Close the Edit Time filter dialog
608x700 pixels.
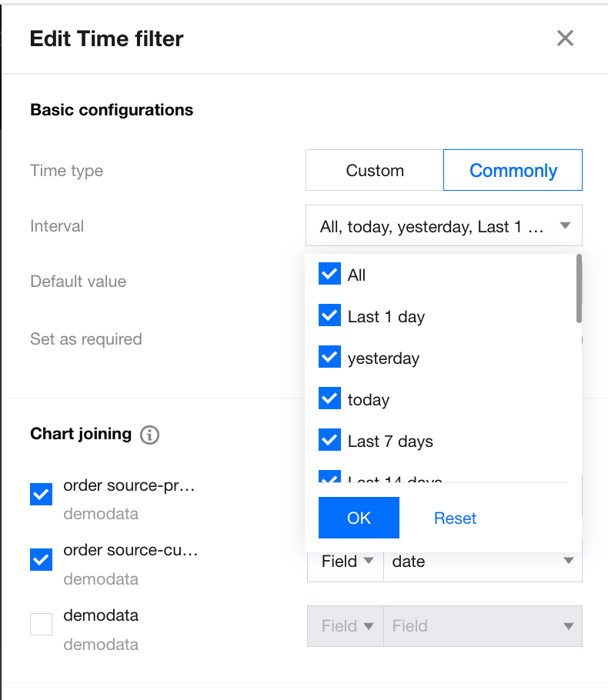(565, 38)
